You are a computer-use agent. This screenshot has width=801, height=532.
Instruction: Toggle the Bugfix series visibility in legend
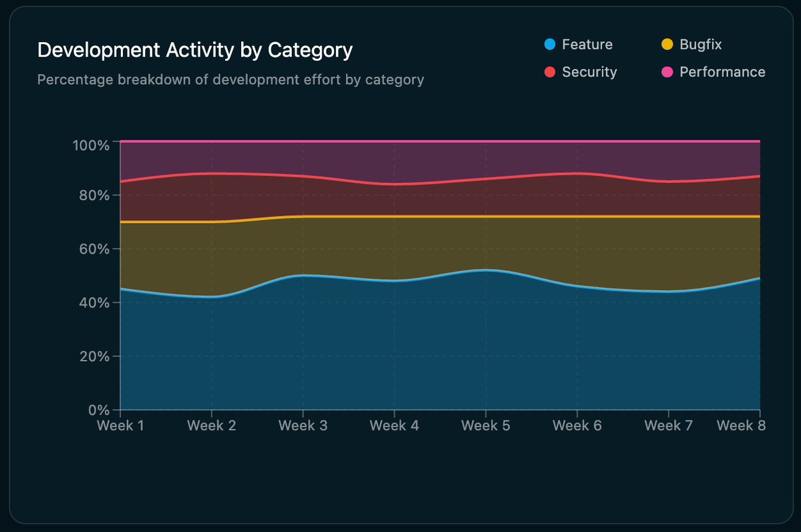coord(700,44)
